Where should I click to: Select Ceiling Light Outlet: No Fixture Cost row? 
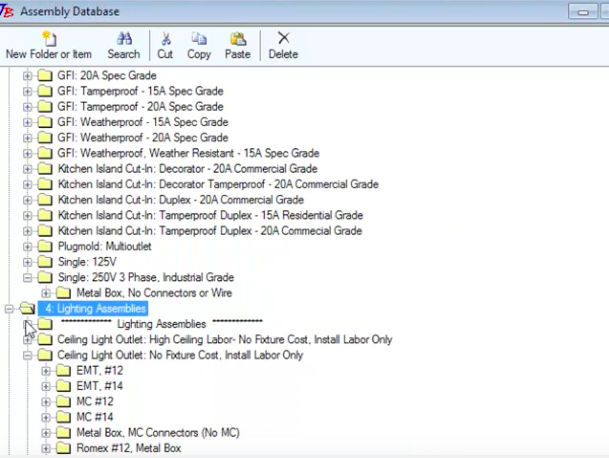tap(180, 355)
